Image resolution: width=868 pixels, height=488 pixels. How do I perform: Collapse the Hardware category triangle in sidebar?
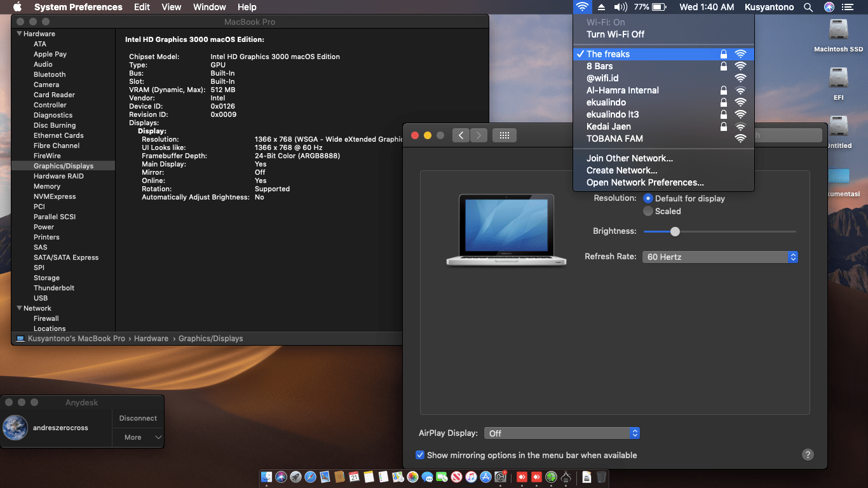[19, 34]
